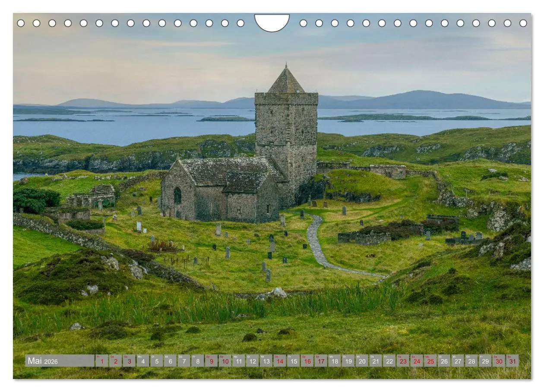Select day 27 in the calendar strip
This screenshot has height=392, width=544.
coord(458,361)
